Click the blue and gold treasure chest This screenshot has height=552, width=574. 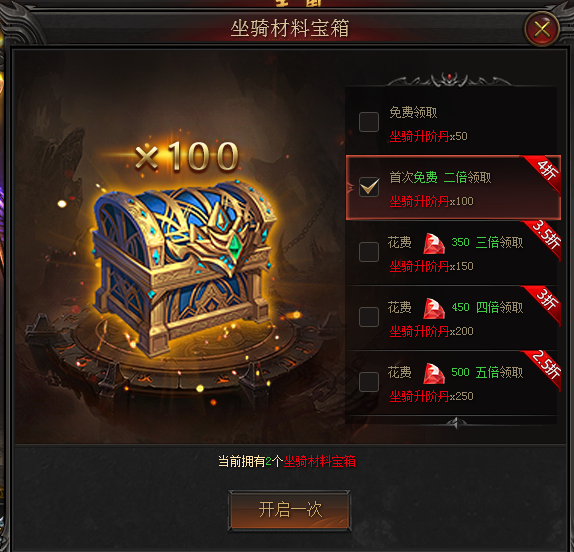(185, 266)
